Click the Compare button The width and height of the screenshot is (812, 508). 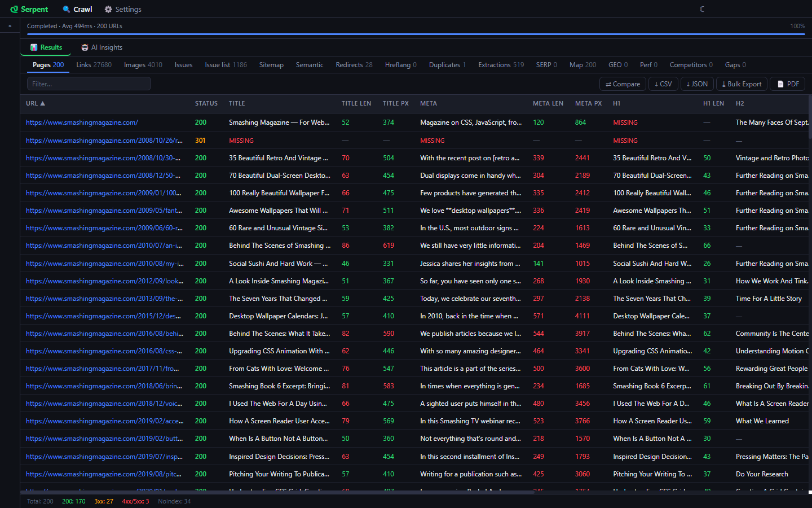coord(623,84)
